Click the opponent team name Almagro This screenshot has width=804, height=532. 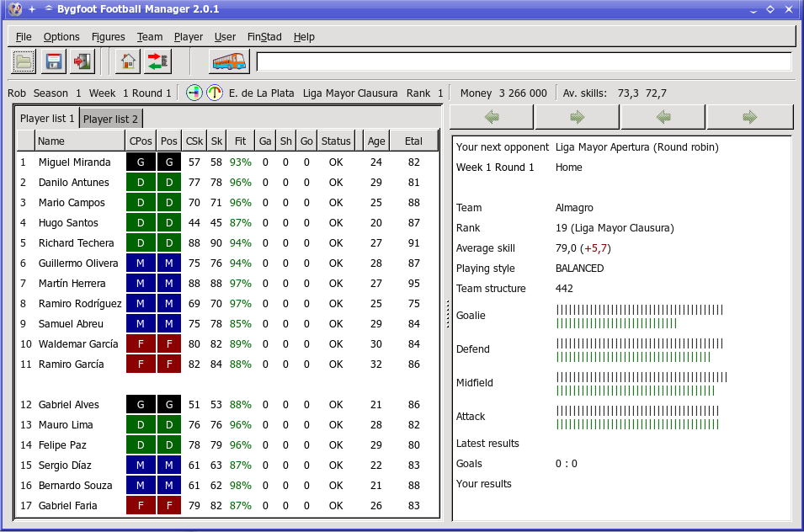tap(574, 208)
